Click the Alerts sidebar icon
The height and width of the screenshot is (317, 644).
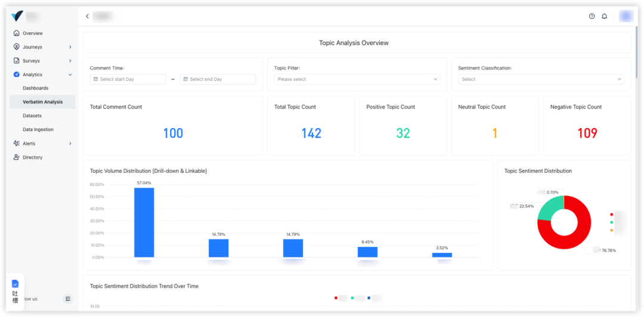pyautogui.click(x=17, y=144)
